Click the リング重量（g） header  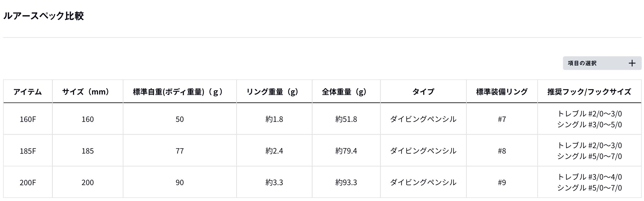(x=274, y=91)
